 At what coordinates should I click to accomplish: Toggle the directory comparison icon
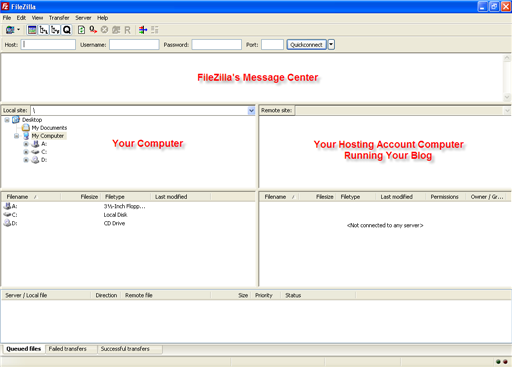tap(155, 30)
